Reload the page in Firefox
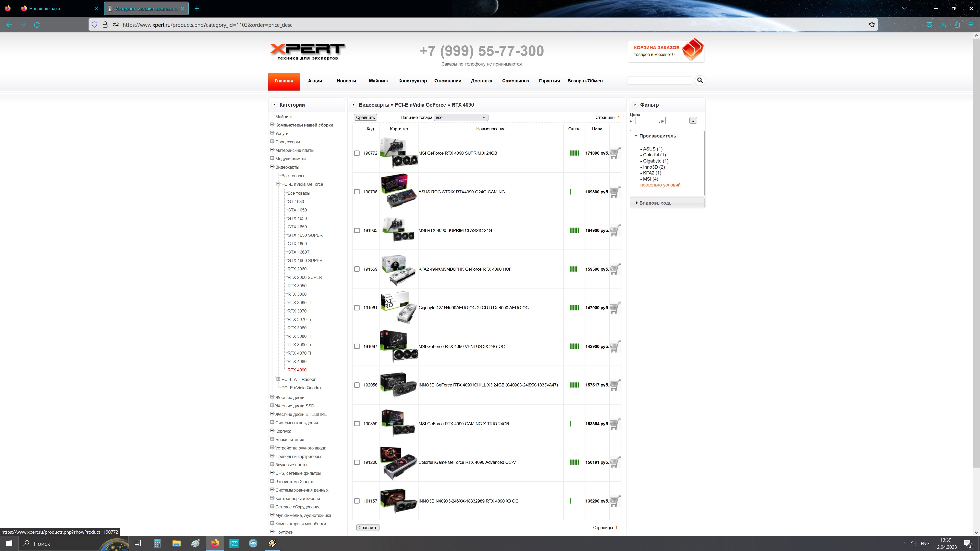Image resolution: width=980 pixels, height=551 pixels. 37,25
